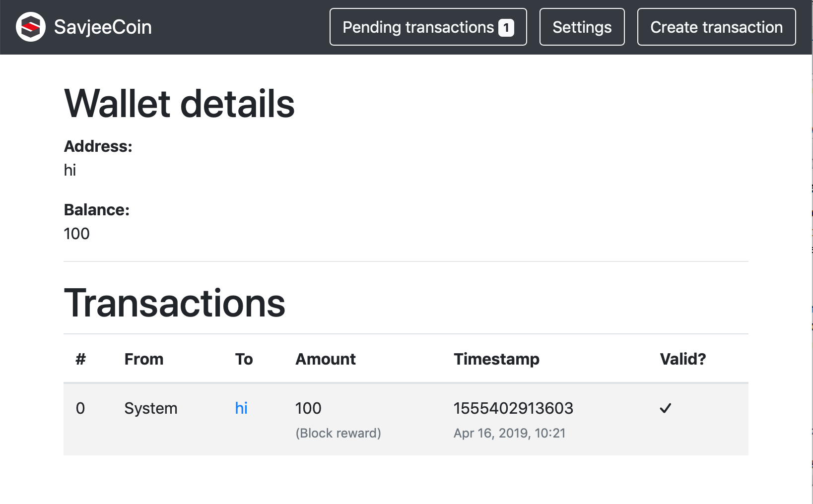Click the valid checkmark in transaction row
The width and height of the screenshot is (813, 504).
(x=665, y=408)
